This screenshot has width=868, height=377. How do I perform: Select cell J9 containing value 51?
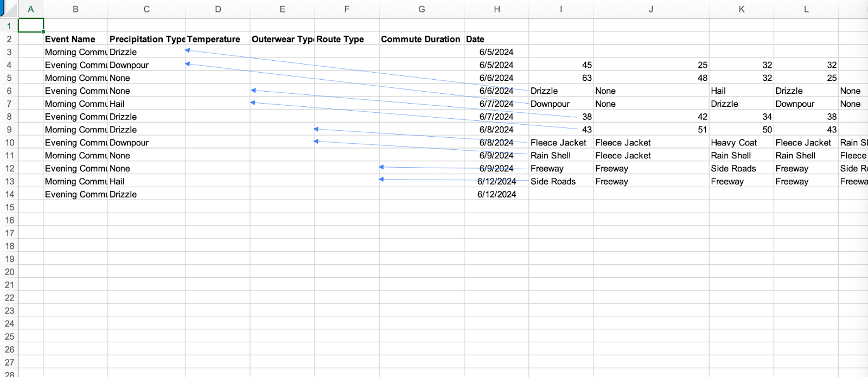[651, 130]
